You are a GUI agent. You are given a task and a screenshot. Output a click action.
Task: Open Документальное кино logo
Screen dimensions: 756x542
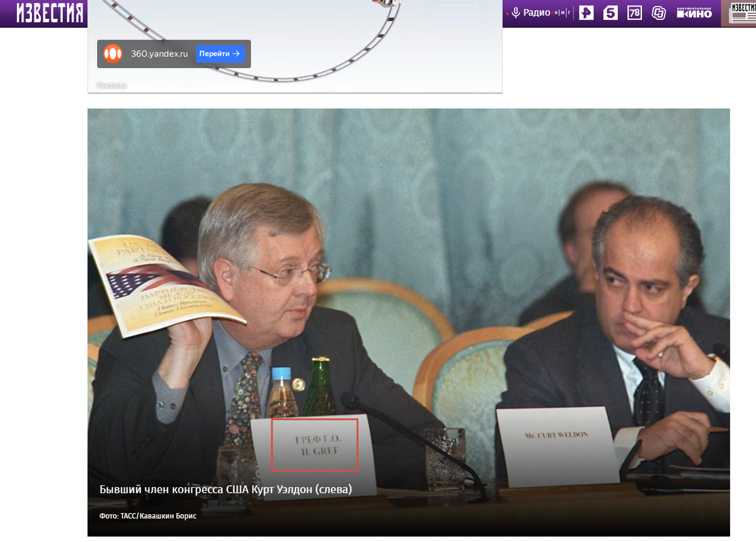[694, 13]
